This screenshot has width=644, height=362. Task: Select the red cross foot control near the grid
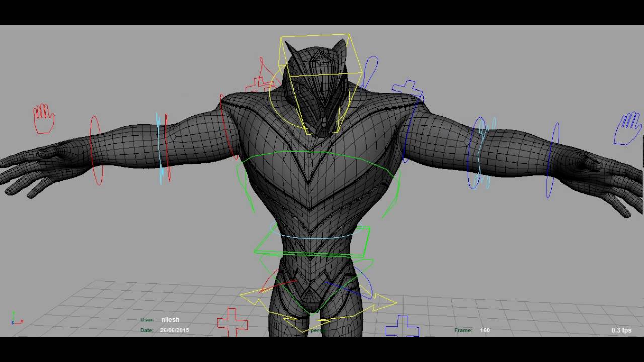232,322
